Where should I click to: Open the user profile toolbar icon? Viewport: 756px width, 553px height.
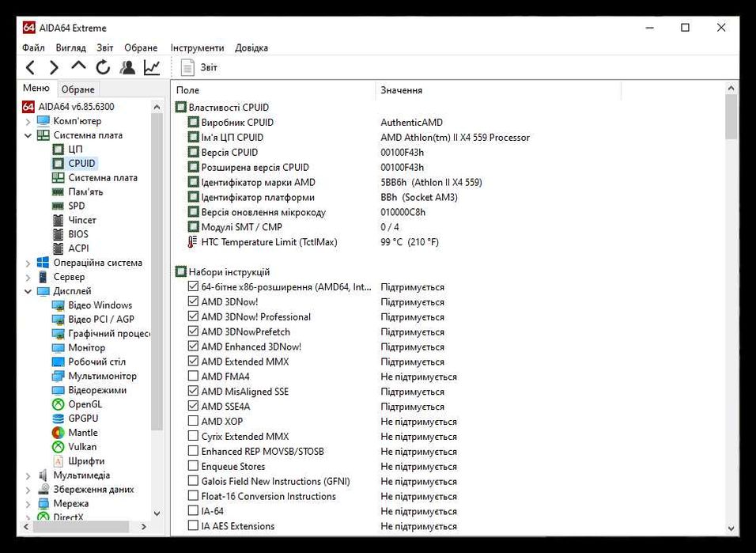tap(127, 67)
